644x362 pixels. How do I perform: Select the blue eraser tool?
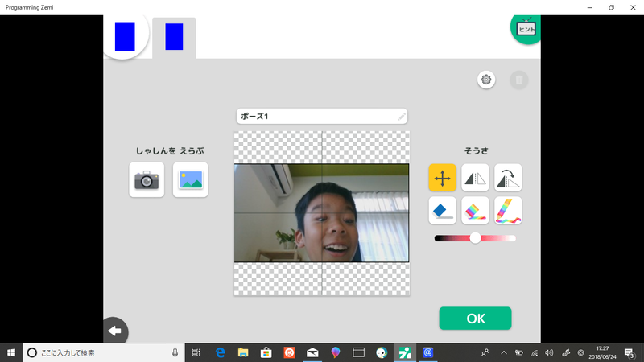point(442,211)
